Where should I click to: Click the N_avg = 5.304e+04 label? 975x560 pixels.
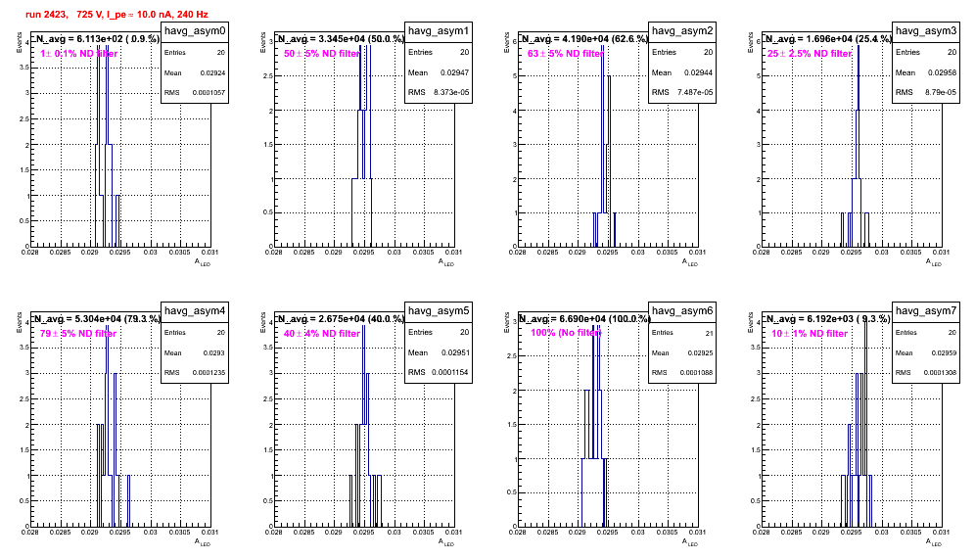click(97, 319)
